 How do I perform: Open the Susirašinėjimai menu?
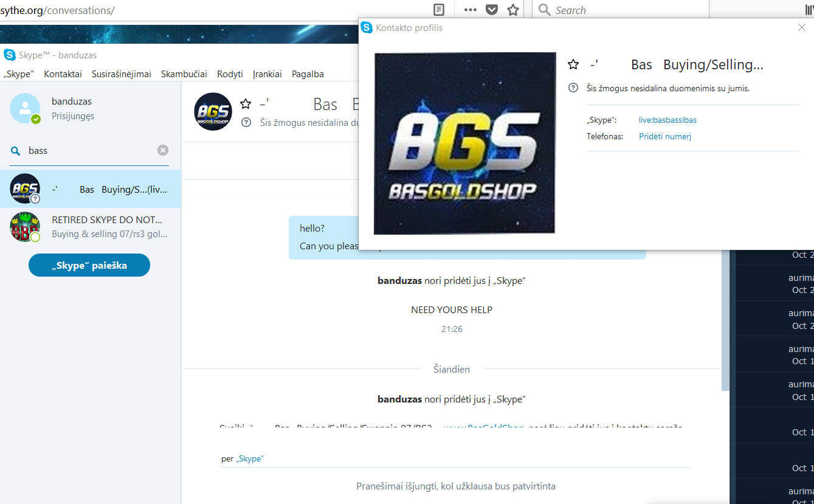122,74
